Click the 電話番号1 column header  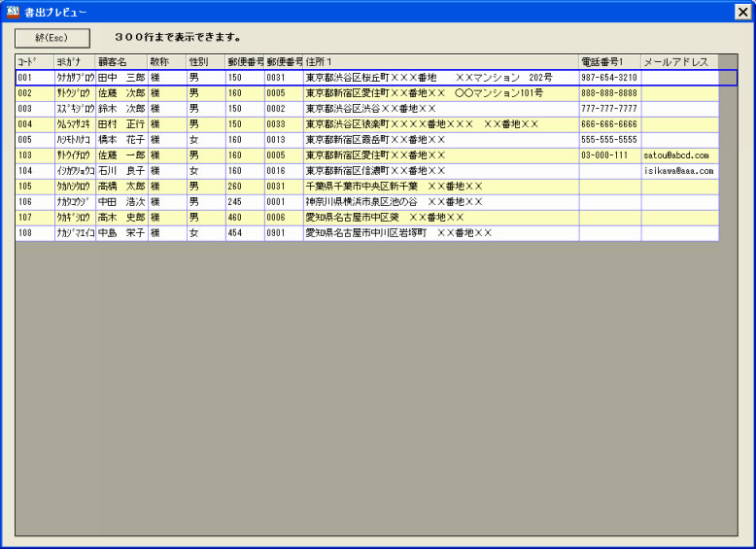point(609,62)
